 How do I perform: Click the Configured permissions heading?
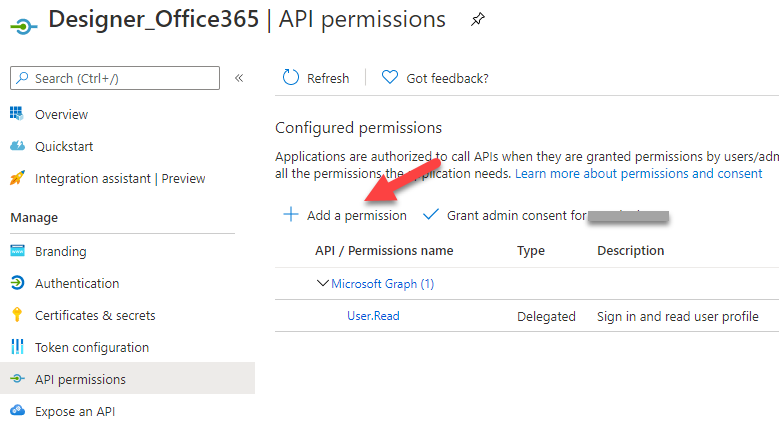click(x=358, y=128)
